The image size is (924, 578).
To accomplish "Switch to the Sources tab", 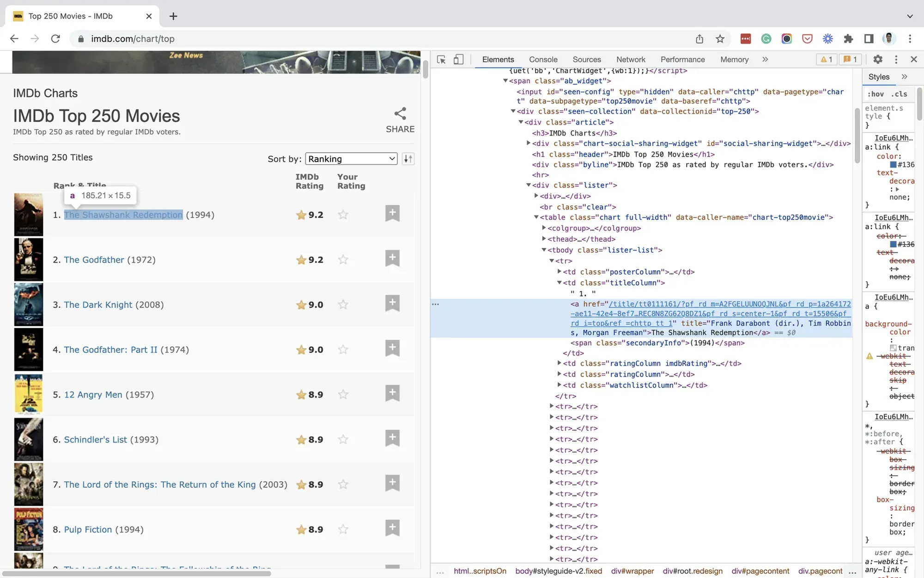I will [587, 60].
